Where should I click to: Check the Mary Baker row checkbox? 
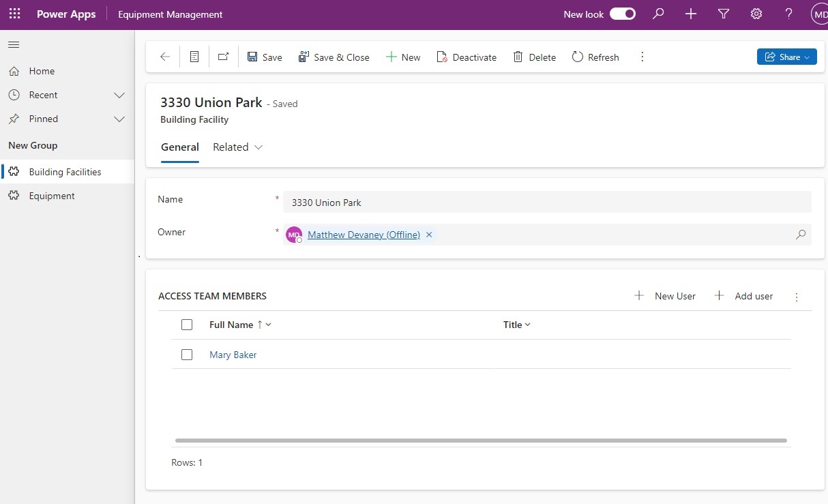187,355
